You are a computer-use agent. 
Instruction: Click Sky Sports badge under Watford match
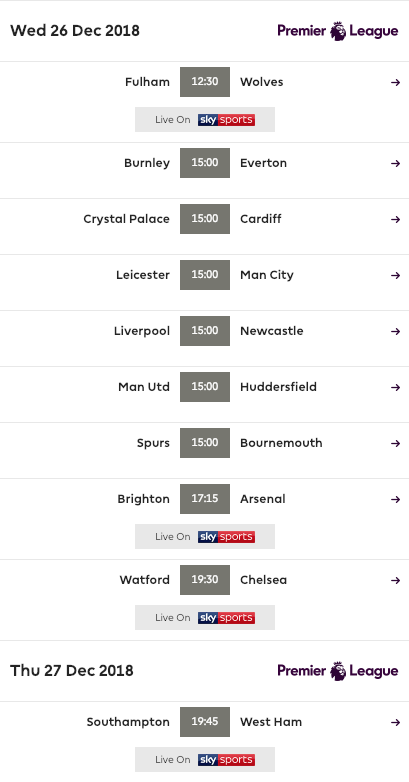[x=226, y=617]
